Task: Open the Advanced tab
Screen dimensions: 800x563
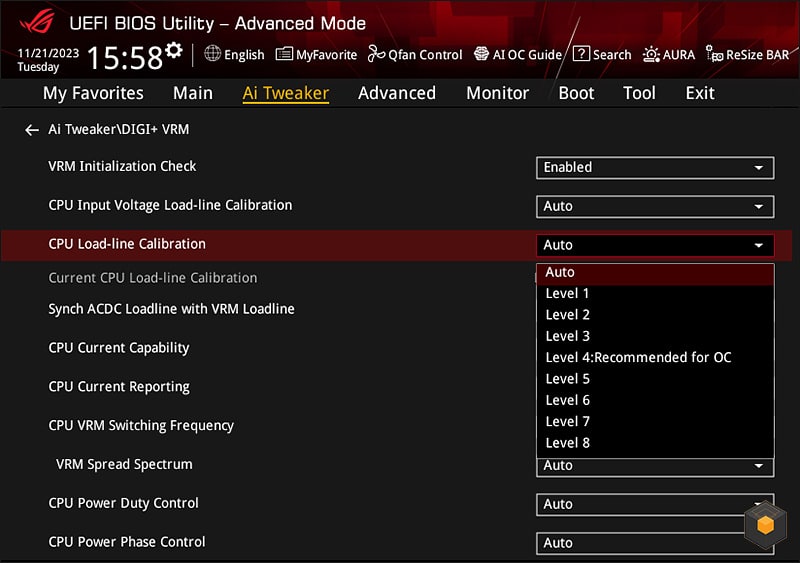Action: 397,93
